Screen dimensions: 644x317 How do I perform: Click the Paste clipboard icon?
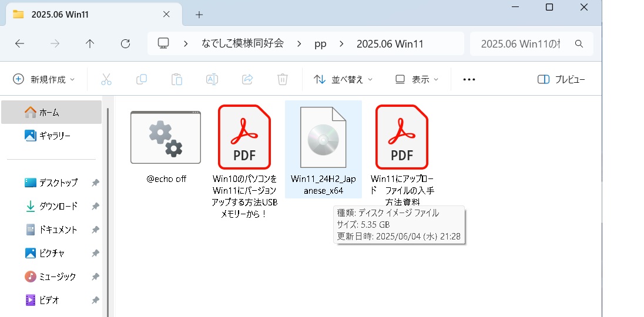tap(177, 79)
